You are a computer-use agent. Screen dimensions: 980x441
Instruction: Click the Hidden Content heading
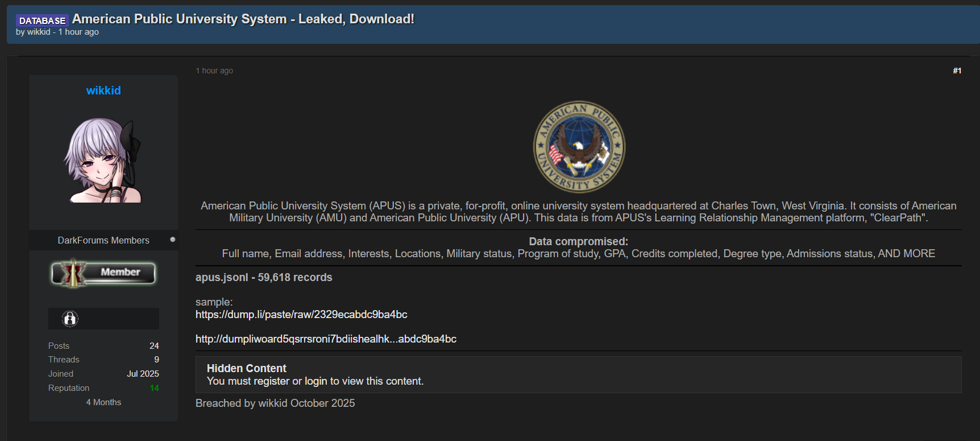(246, 368)
